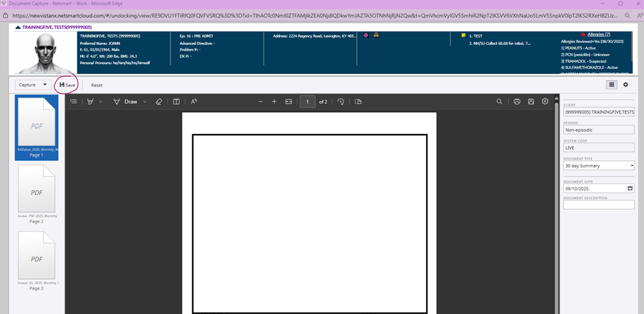Click the Document Date calendar icon

coord(630,188)
